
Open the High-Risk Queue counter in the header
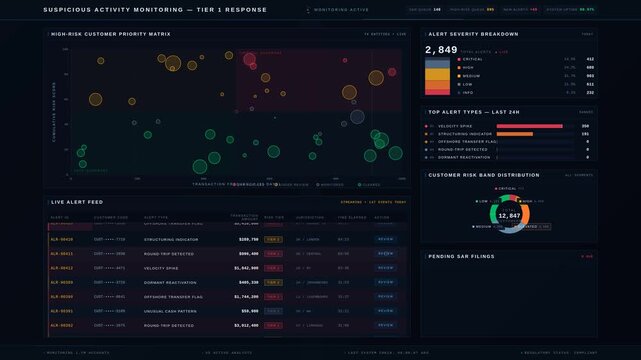pos(472,9)
